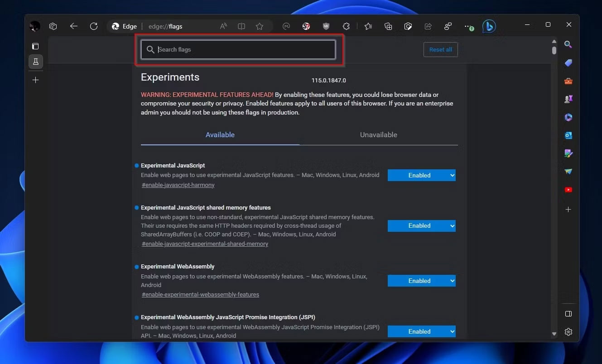Follow the #enable-javascript-harmony link

pos(178,185)
